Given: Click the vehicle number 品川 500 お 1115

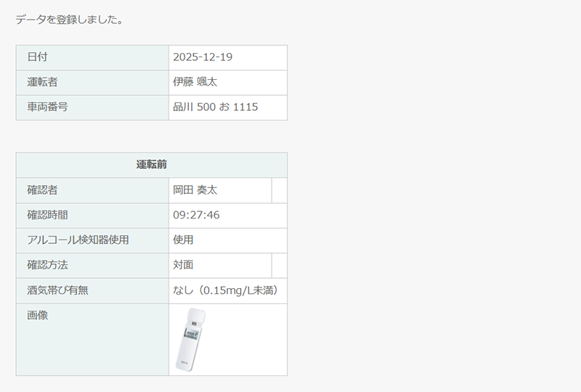Looking at the screenshot, I should point(215,107).
